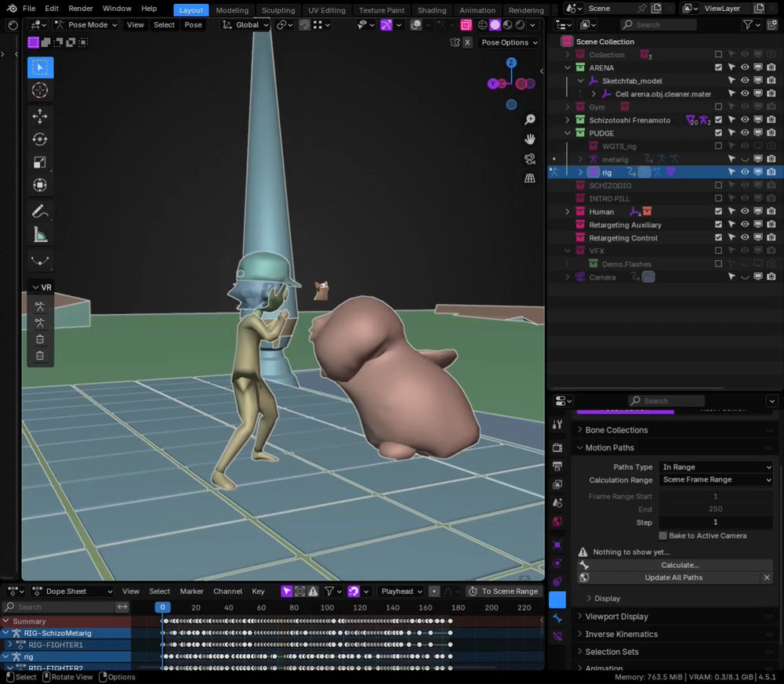Click the To Scene Range button

pyautogui.click(x=504, y=591)
